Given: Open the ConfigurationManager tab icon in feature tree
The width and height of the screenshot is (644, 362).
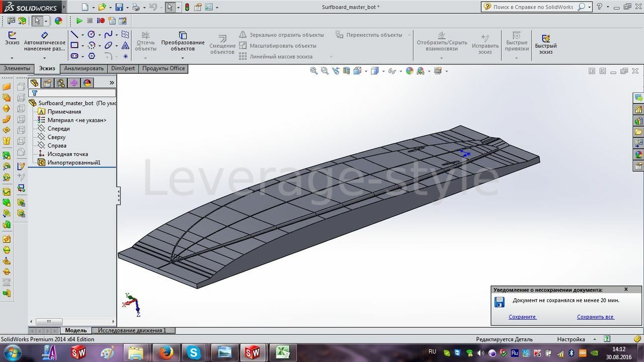Looking at the screenshot, I should coord(61,83).
